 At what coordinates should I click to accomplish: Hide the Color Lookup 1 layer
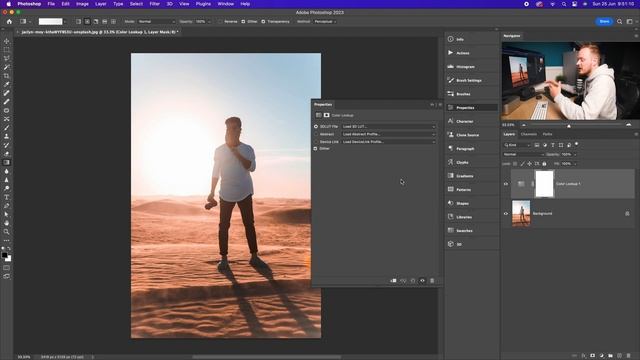[506, 184]
